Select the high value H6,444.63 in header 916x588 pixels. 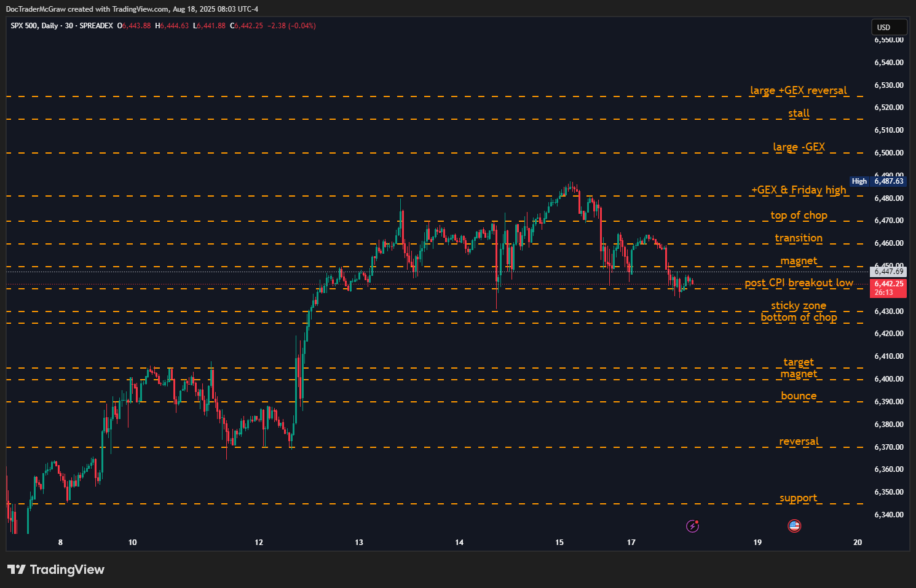point(172,26)
